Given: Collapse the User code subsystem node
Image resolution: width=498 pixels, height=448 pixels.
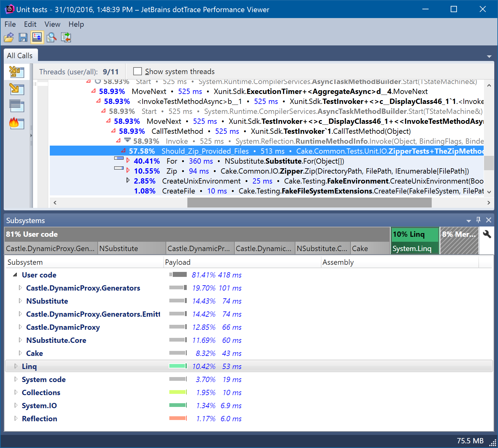Looking at the screenshot, I should [15, 275].
